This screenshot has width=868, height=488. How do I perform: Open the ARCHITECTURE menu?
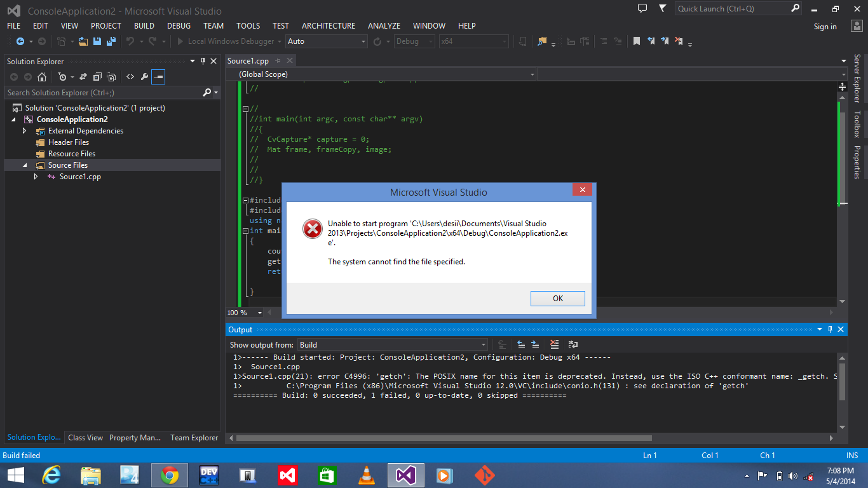tap(329, 26)
